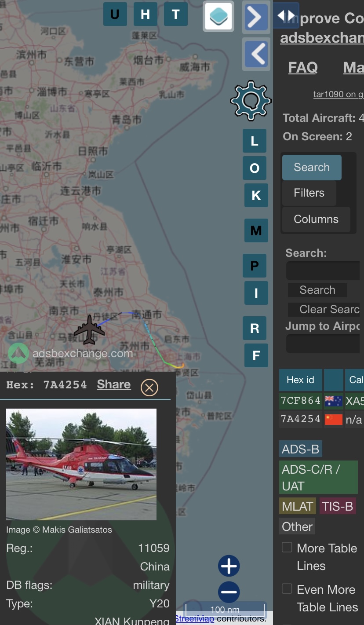
Task: Open the tar1090 on github link
Action: pyautogui.click(x=339, y=94)
